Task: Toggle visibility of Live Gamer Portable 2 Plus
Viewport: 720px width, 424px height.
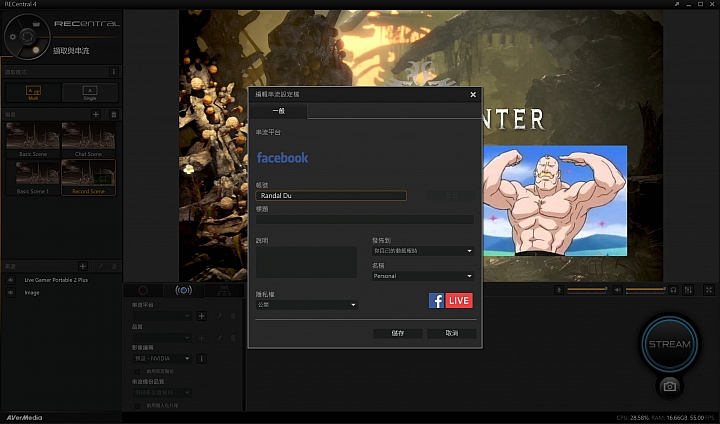Action: point(10,280)
